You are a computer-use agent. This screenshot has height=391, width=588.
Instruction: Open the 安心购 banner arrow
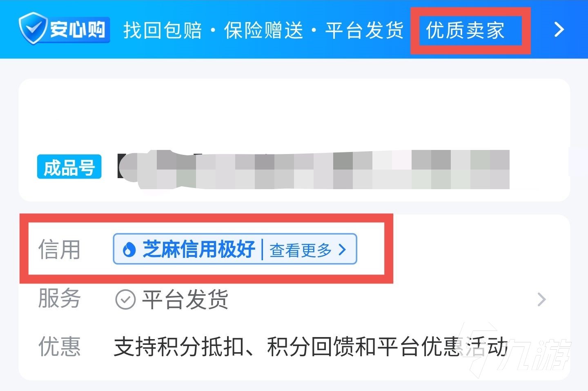click(559, 29)
